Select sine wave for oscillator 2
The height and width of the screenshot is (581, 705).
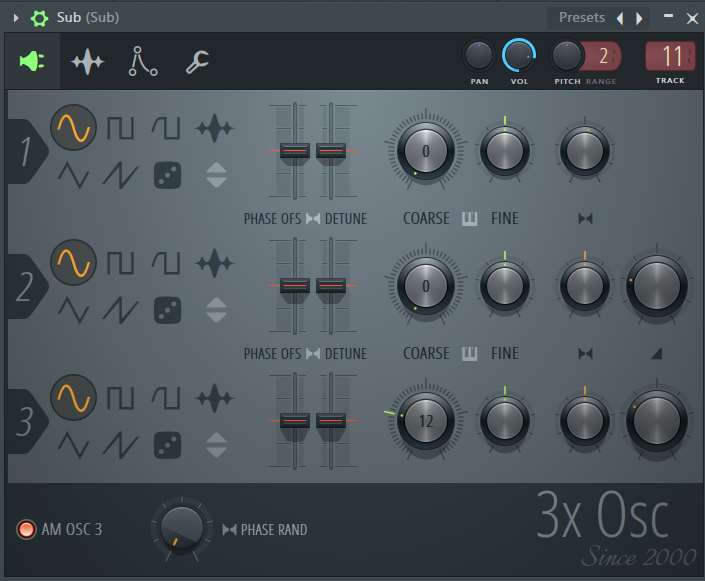click(x=73, y=263)
